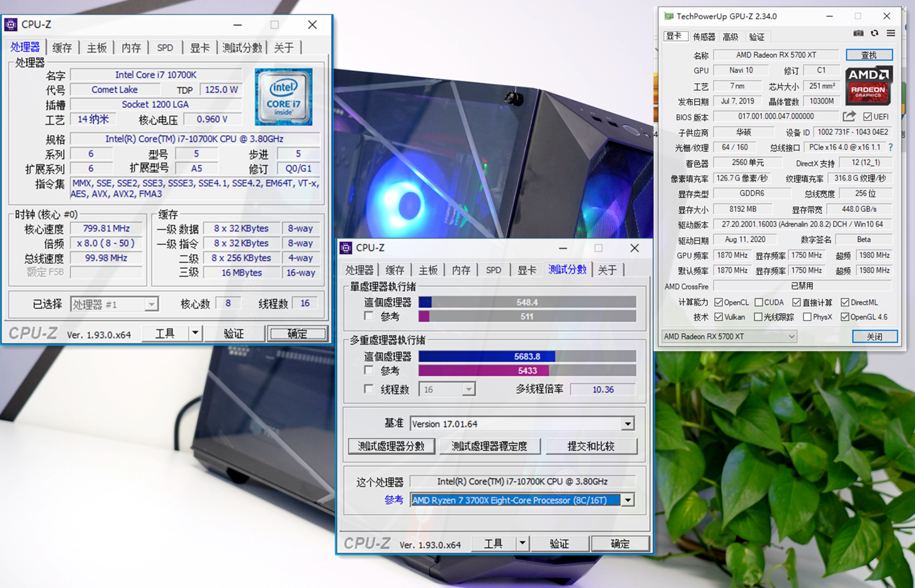This screenshot has width=915, height=588.
Task: Click 工具 button in benchmark window
Action: [493, 543]
